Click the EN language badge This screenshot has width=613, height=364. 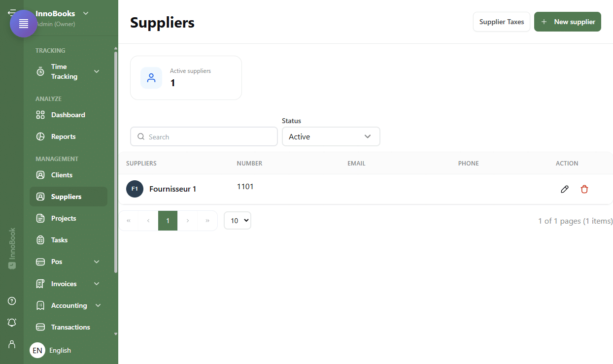(37, 350)
